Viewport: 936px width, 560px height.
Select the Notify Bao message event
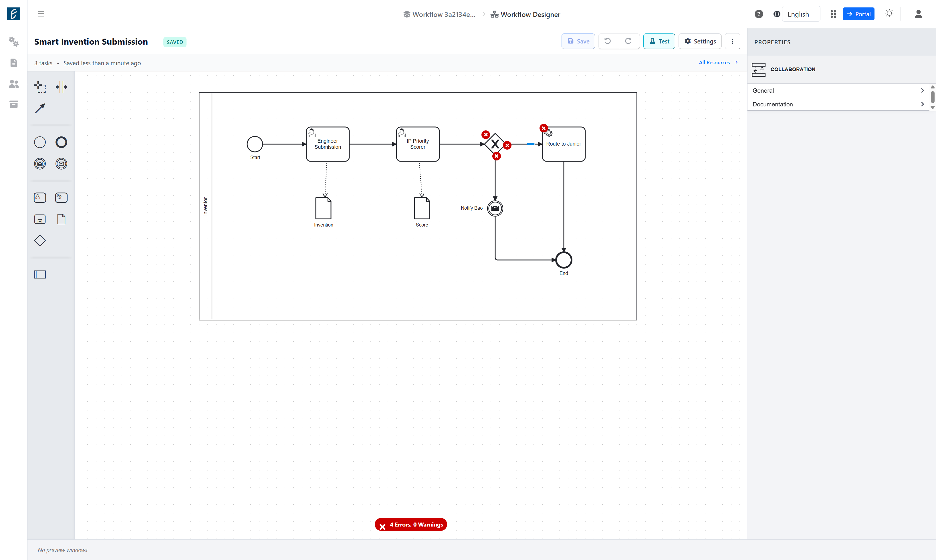[x=495, y=208]
